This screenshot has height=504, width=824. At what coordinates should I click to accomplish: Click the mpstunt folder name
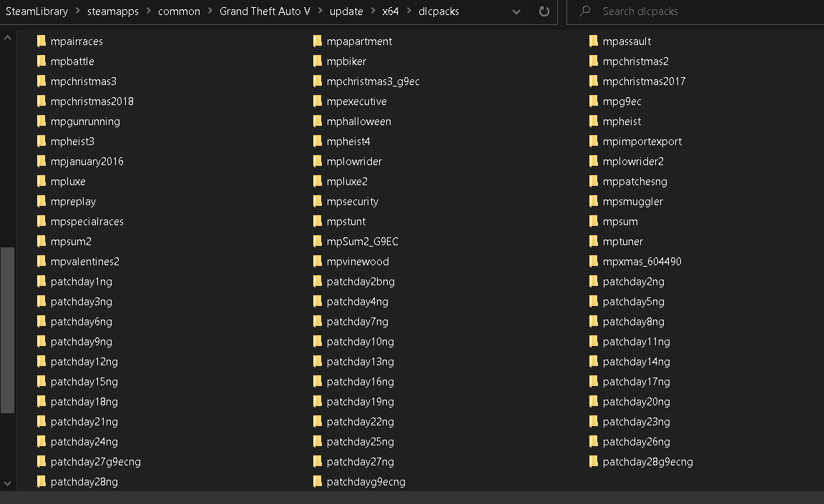345,222
